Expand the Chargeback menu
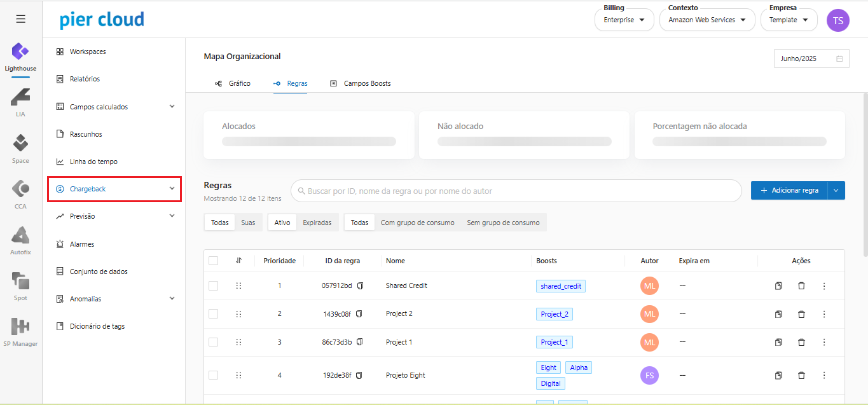This screenshot has width=868, height=405. click(x=114, y=189)
